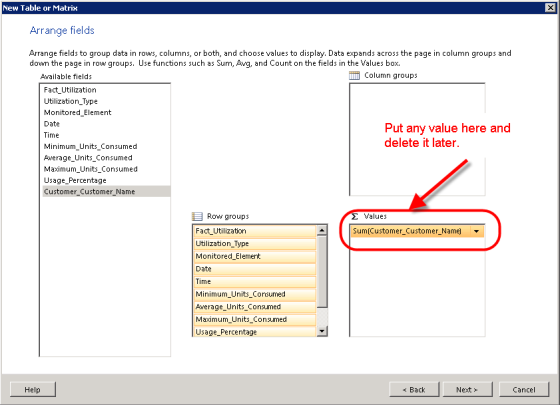Image resolution: width=560 pixels, height=405 pixels.
Task: Click the Row groups scroll down arrow
Action: coord(322,331)
